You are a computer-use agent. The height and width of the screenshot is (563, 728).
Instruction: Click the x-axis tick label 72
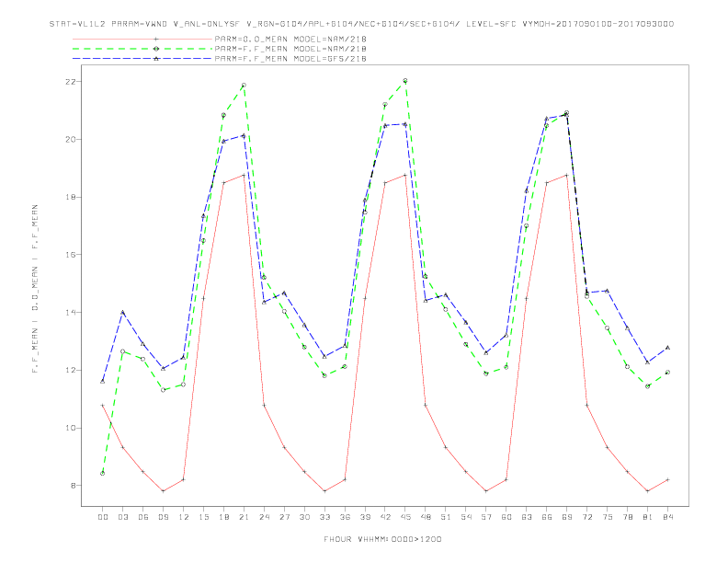586,517
